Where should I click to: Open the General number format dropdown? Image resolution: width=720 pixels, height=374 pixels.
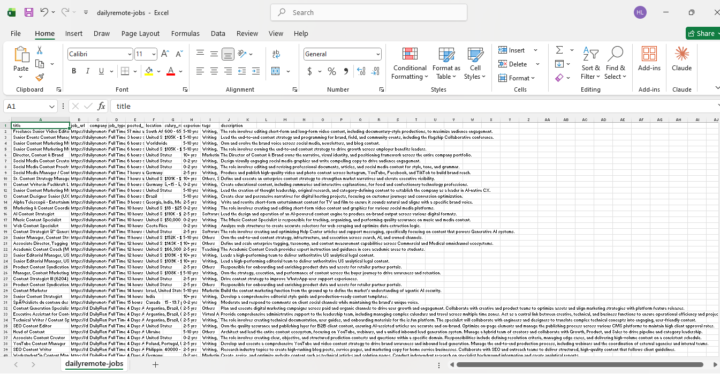[377, 54]
